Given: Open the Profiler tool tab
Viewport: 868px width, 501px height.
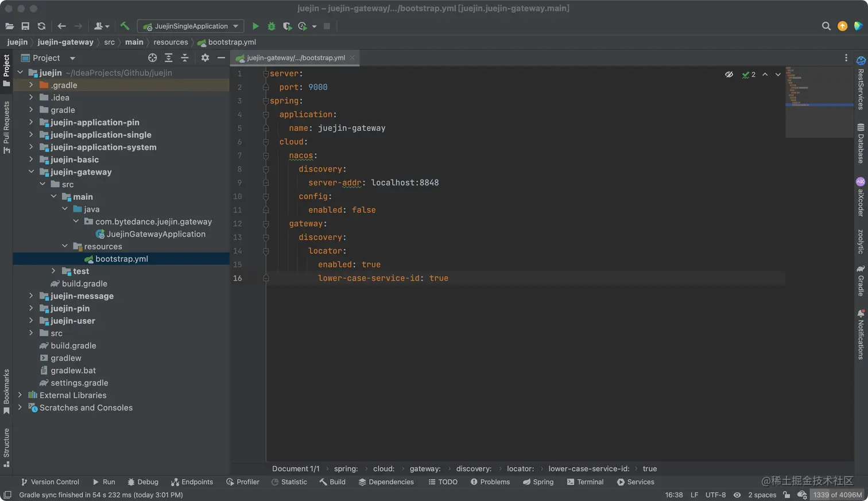Looking at the screenshot, I should (x=243, y=482).
